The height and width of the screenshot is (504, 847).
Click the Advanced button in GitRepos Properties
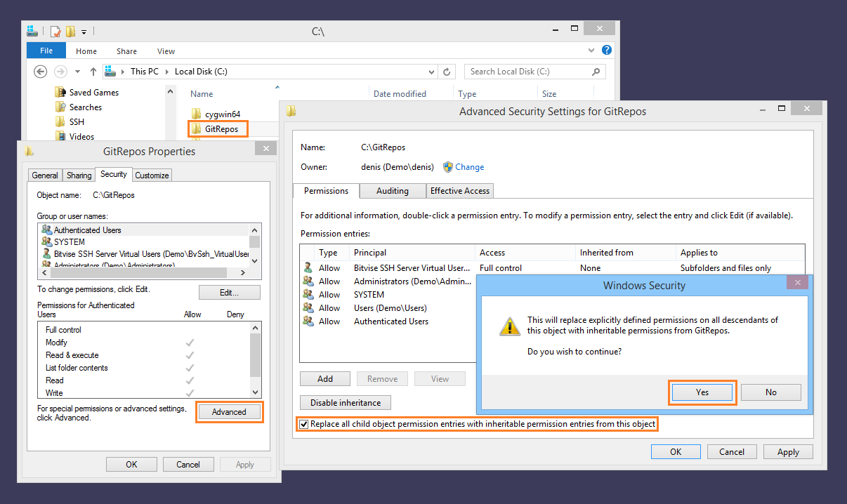[229, 412]
